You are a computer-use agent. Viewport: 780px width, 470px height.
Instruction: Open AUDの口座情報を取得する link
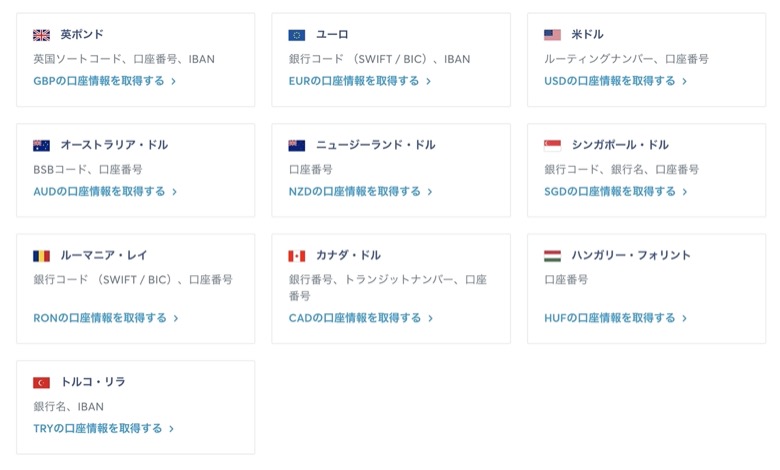pos(105,191)
